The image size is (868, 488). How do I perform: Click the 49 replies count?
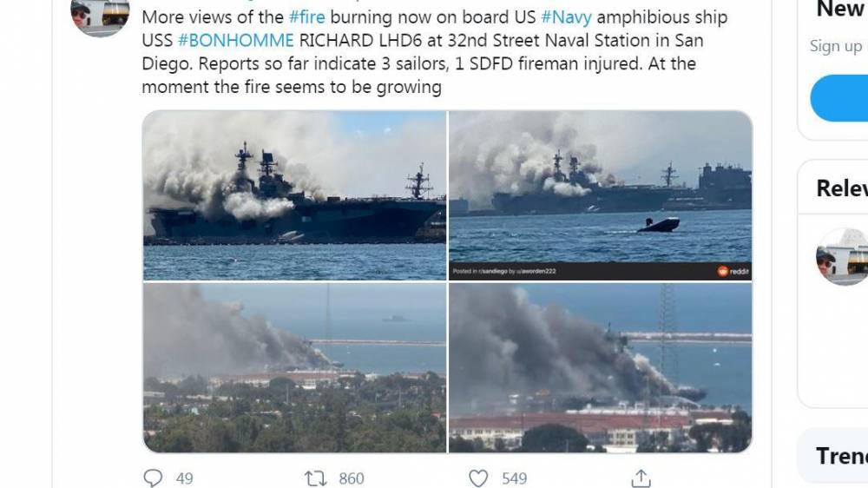[184, 478]
